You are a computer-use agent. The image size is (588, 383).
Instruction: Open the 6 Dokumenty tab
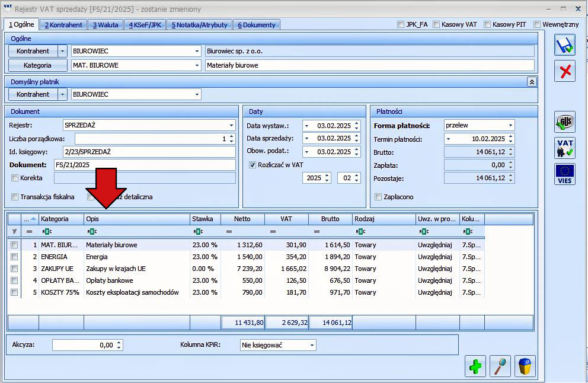tap(257, 25)
